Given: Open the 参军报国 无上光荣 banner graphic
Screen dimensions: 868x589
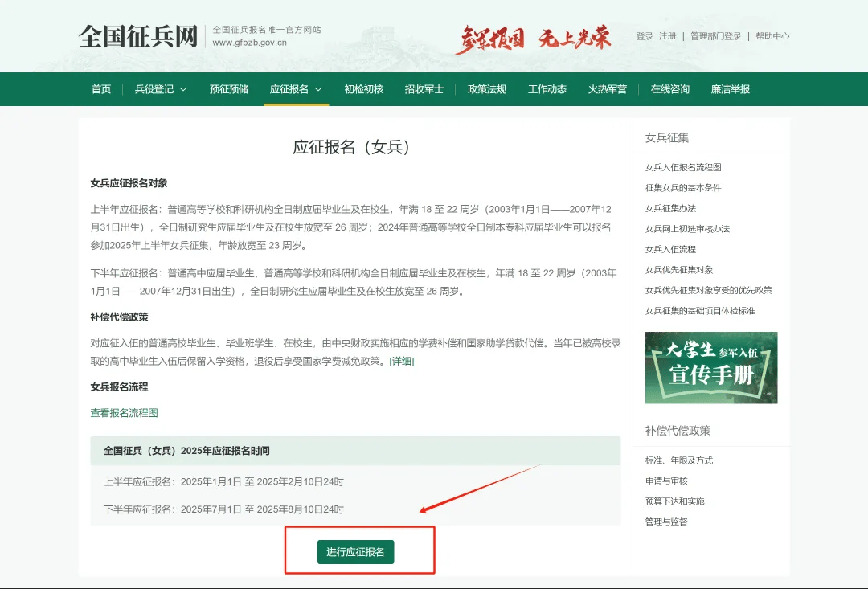Looking at the screenshot, I should [x=537, y=36].
